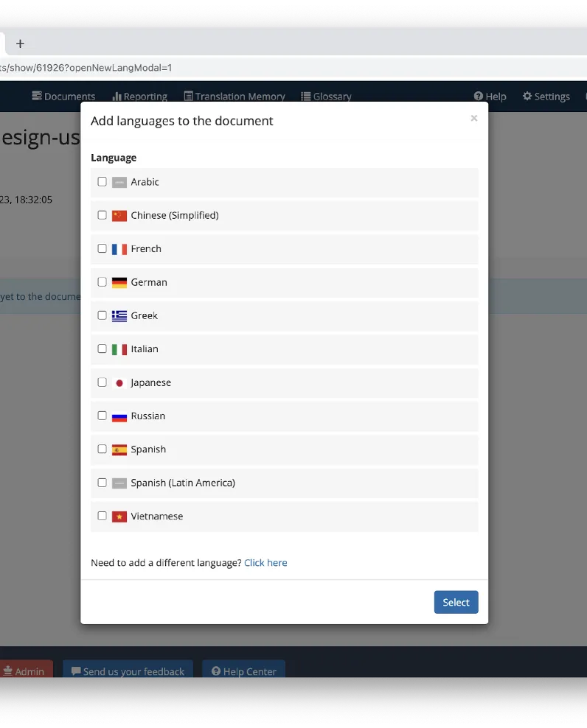587x728 pixels.
Task: Select the Vietnamese checkbox
Action: tap(103, 516)
